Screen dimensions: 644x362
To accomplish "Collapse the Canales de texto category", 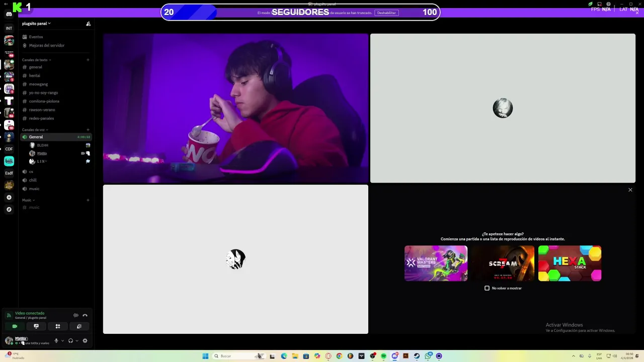I will (x=36, y=60).
